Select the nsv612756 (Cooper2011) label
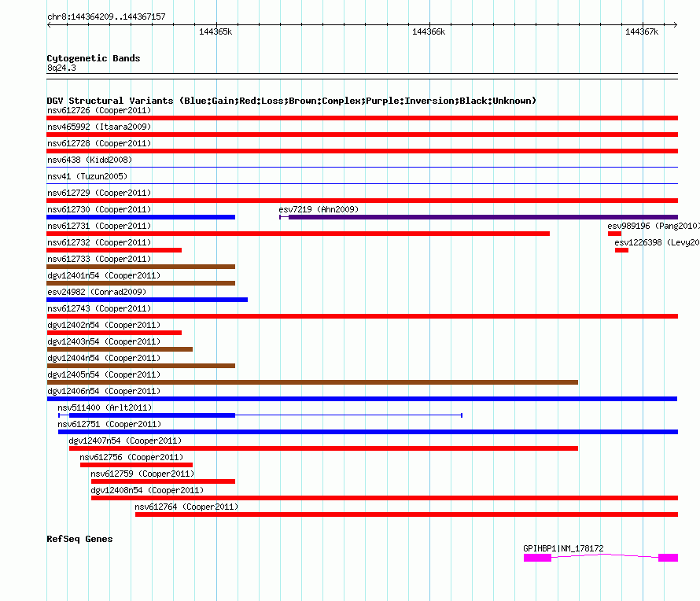The width and height of the screenshot is (700, 601). point(131,457)
